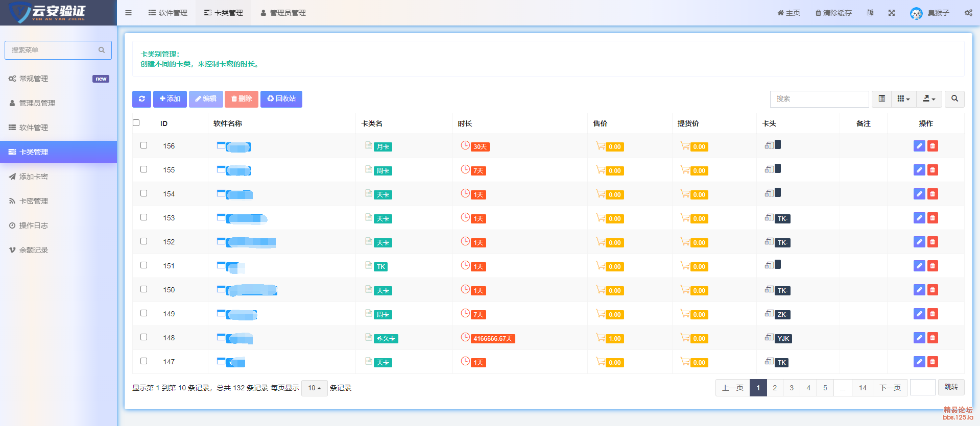The width and height of the screenshot is (980, 426).
Task: Go to page 14 in pagination
Action: (863, 388)
